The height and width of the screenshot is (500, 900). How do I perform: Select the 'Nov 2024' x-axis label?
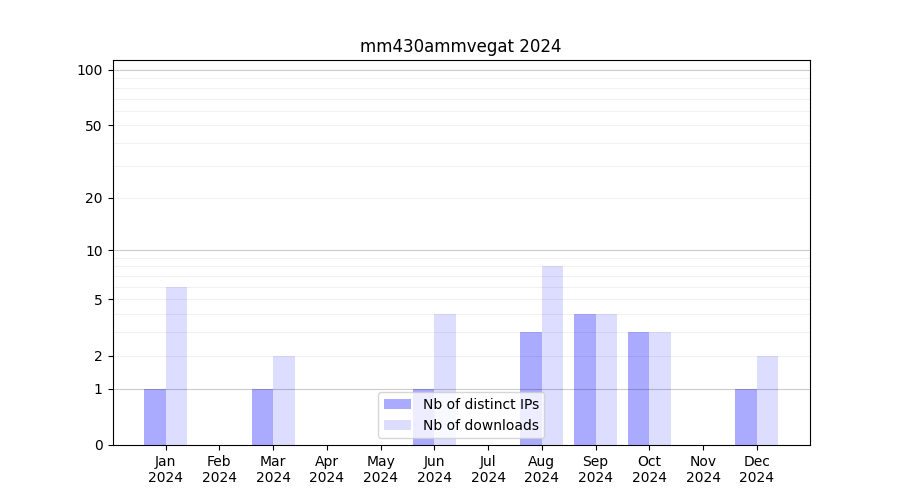click(x=703, y=469)
